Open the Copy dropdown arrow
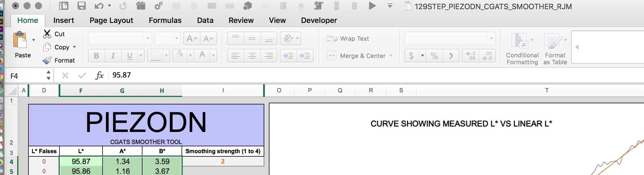 coord(74,47)
